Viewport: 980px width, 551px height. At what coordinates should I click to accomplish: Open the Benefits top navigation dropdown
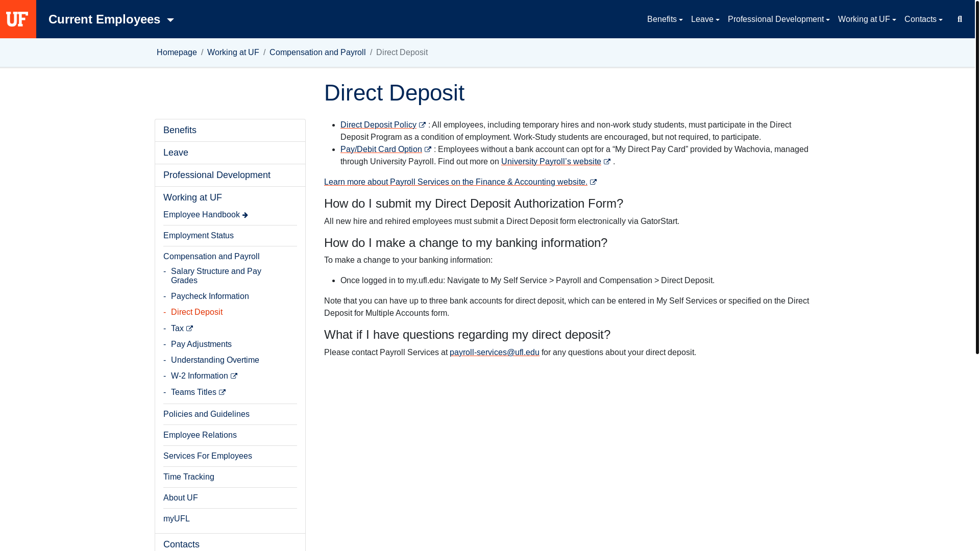(665, 19)
